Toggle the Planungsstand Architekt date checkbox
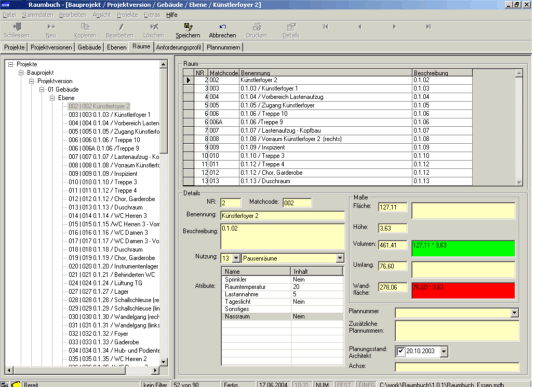The height and width of the screenshot is (387, 533). (x=401, y=351)
